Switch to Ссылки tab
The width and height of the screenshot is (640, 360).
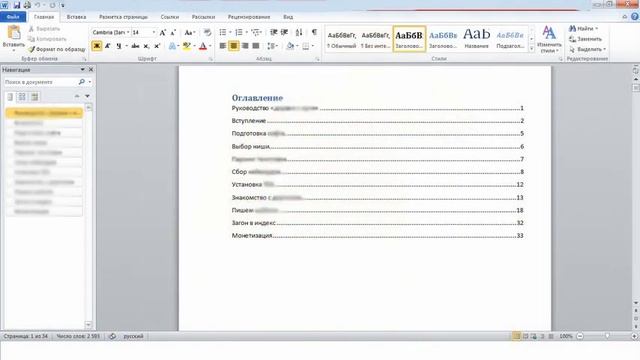(170, 17)
